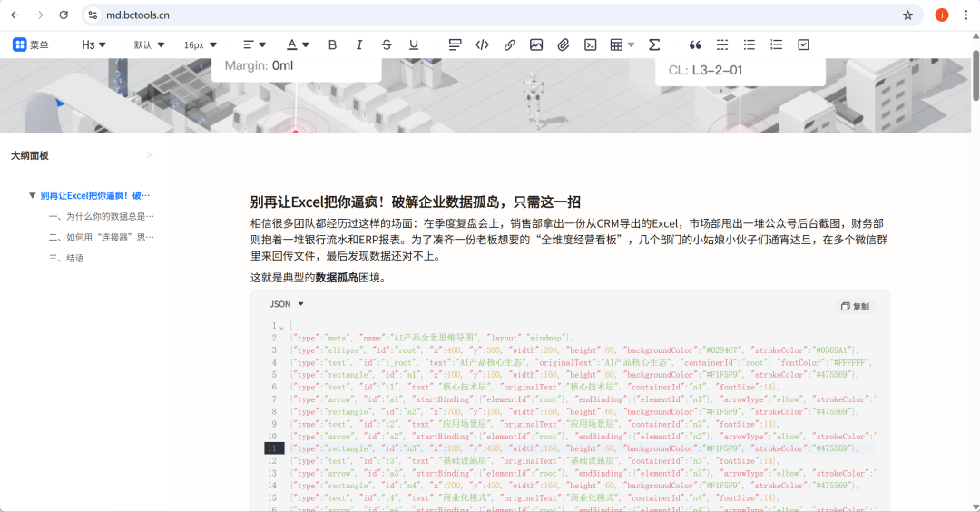The height and width of the screenshot is (512, 980).
Task: Click the text highlight block icon
Action: click(455, 45)
